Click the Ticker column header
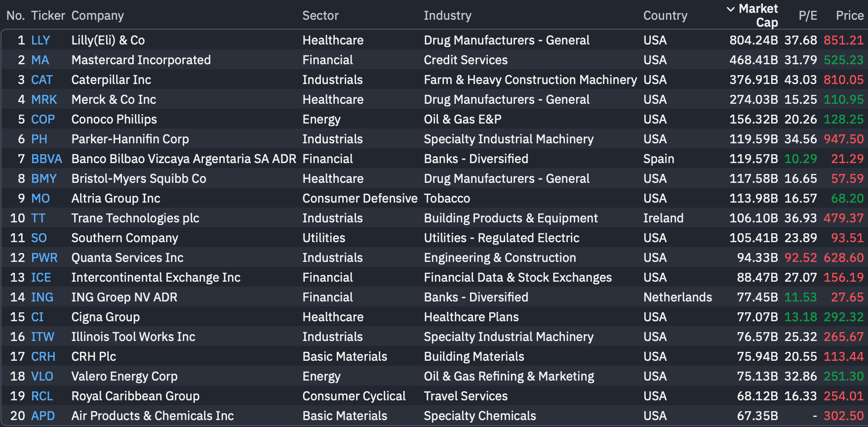 tap(48, 15)
